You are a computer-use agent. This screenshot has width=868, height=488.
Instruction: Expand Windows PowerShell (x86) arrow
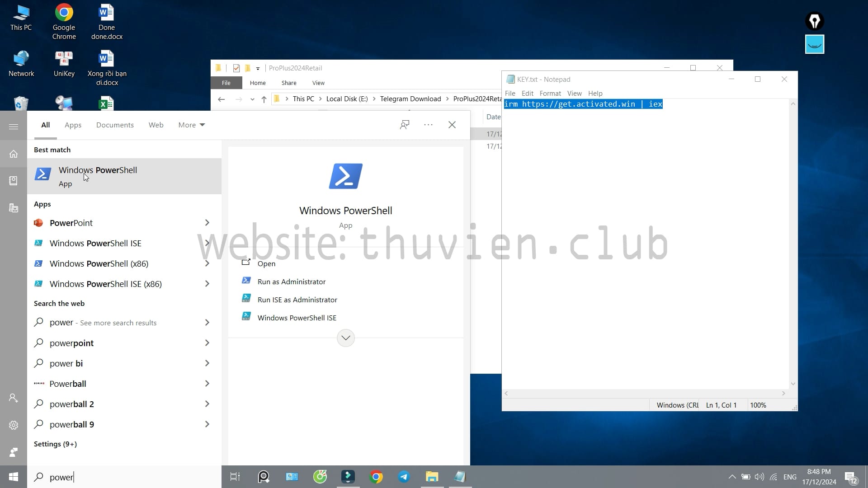(x=207, y=263)
